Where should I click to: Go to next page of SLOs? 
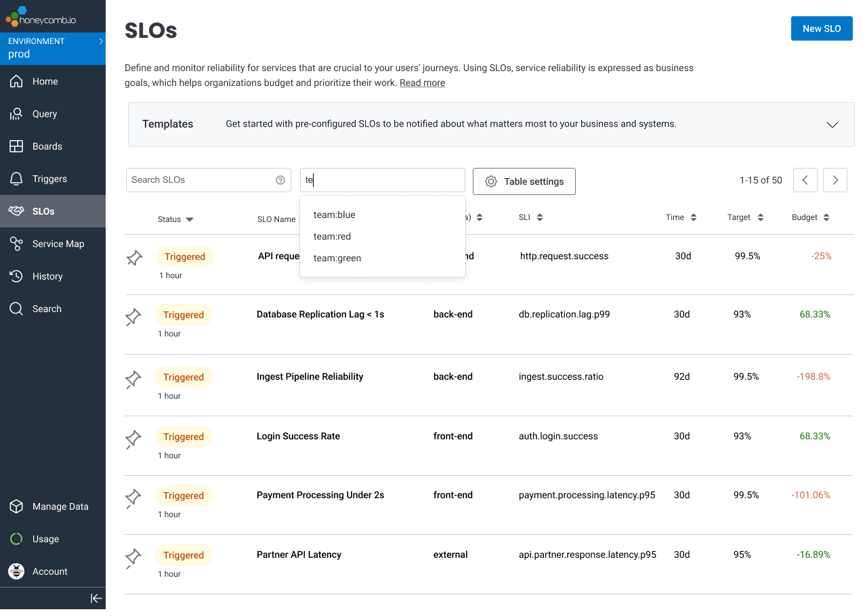click(834, 180)
